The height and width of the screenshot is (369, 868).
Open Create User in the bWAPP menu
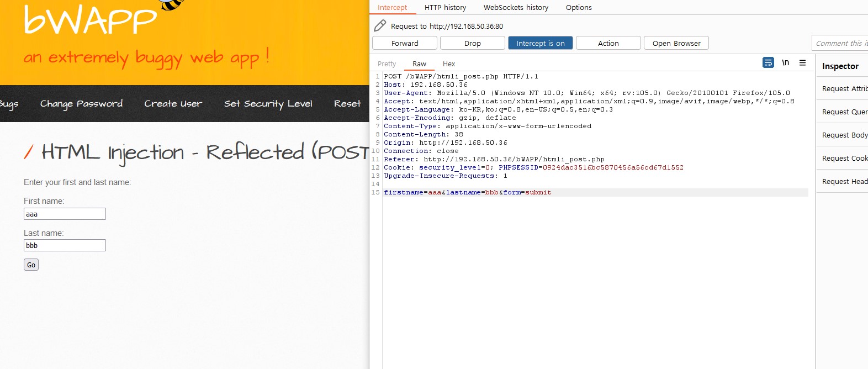(173, 103)
